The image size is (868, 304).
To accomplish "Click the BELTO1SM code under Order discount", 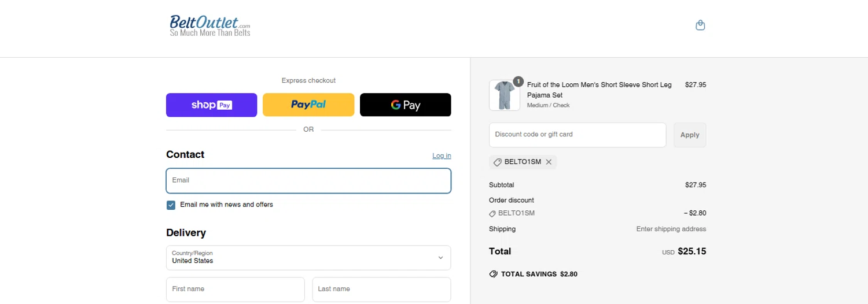I will tap(516, 213).
